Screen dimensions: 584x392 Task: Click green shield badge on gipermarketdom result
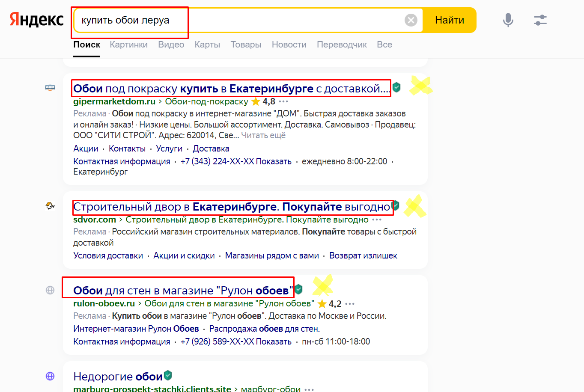pyautogui.click(x=396, y=87)
